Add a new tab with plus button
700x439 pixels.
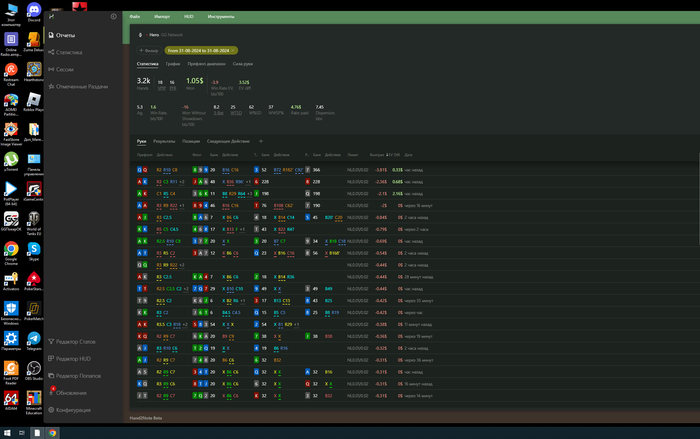(261, 142)
